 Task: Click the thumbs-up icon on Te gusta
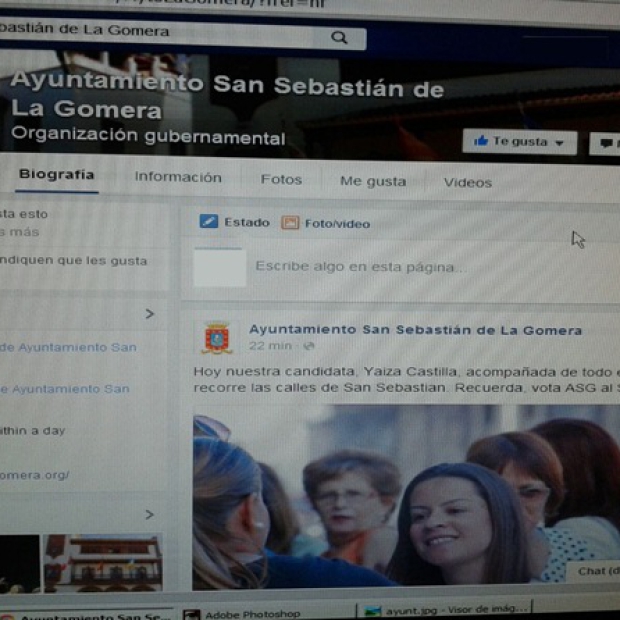[480, 140]
